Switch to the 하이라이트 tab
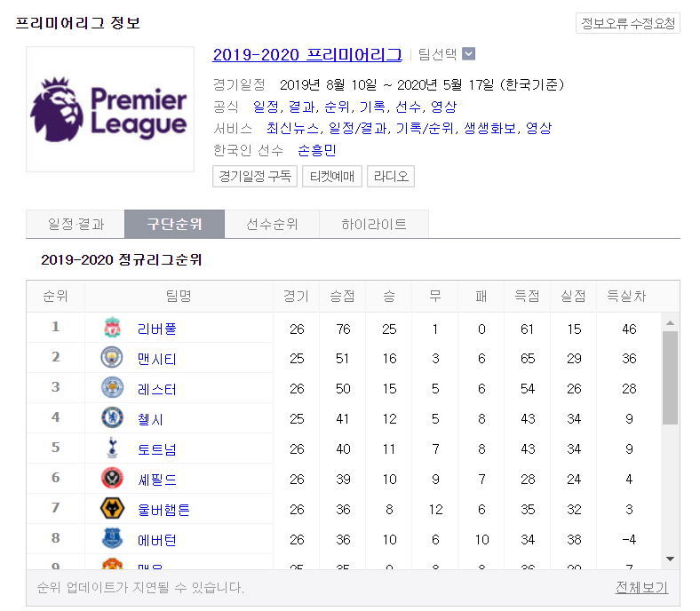This screenshot has height=611, width=700. tap(374, 224)
